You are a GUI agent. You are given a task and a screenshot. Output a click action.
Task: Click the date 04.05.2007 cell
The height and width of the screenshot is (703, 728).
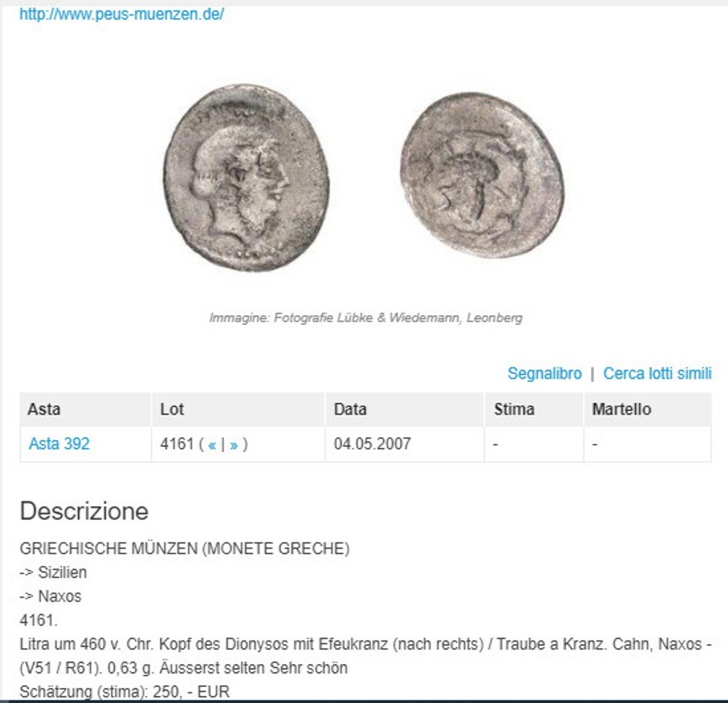point(373,444)
